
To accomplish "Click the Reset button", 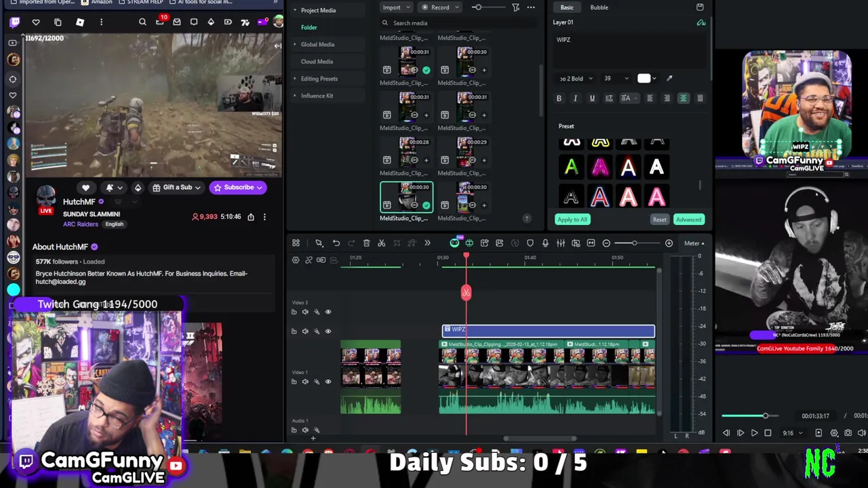I will click(x=659, y=220).
